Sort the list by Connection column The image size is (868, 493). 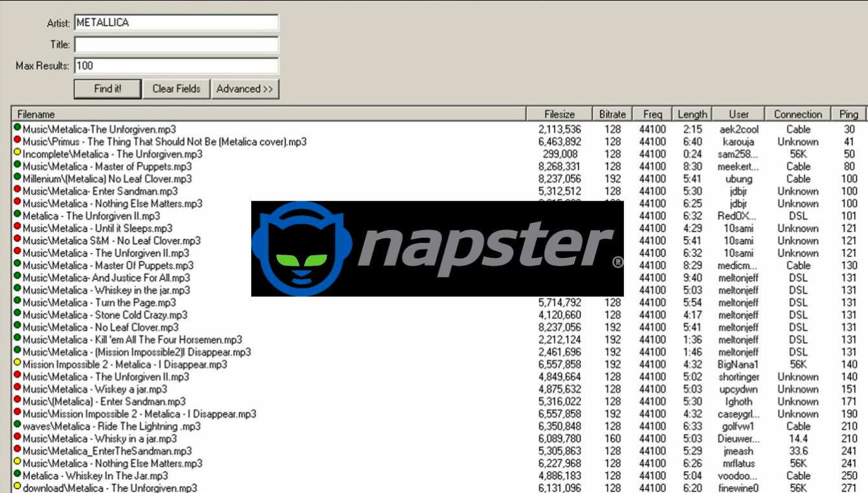pyautogui.click(x=797, y=114)
